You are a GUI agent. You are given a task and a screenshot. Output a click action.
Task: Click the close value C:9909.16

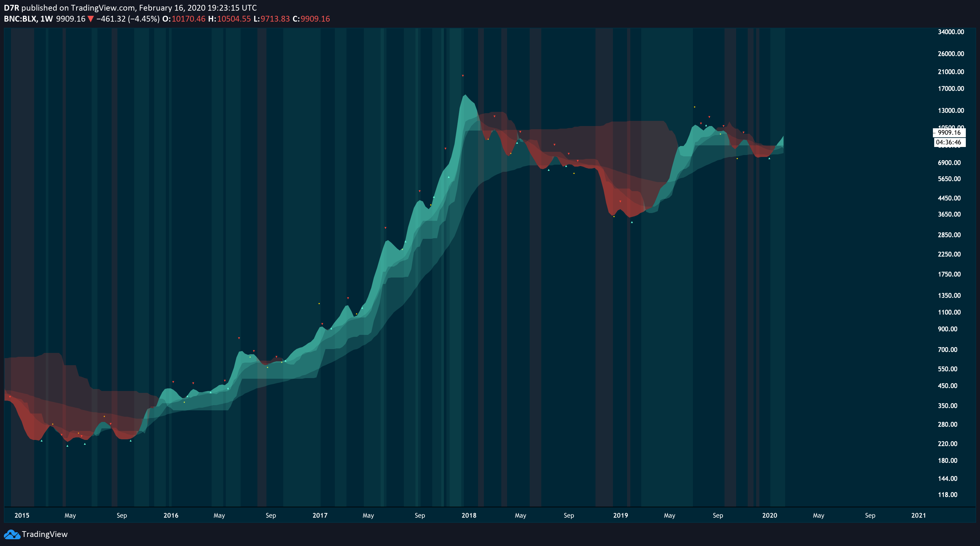311,19
